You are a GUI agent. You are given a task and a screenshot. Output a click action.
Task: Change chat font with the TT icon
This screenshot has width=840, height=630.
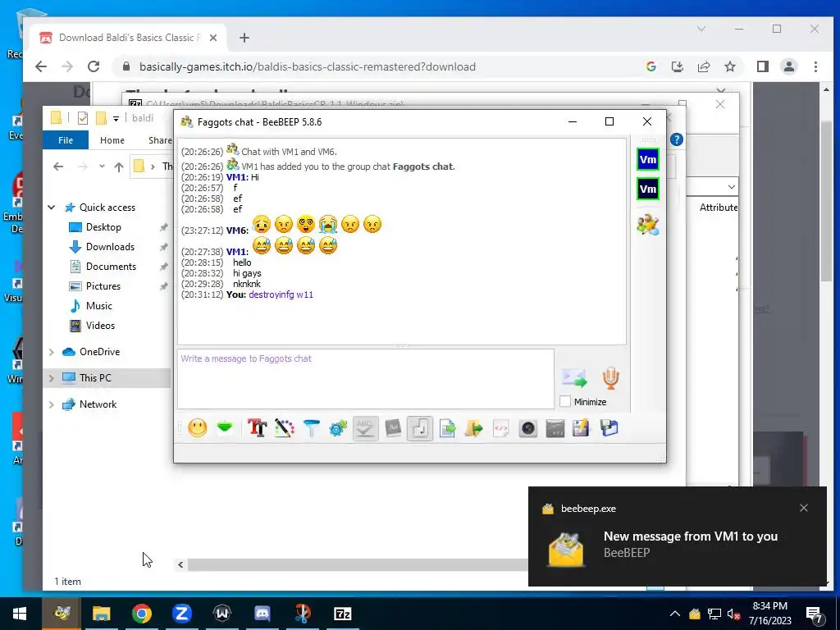tap(257, 428)
